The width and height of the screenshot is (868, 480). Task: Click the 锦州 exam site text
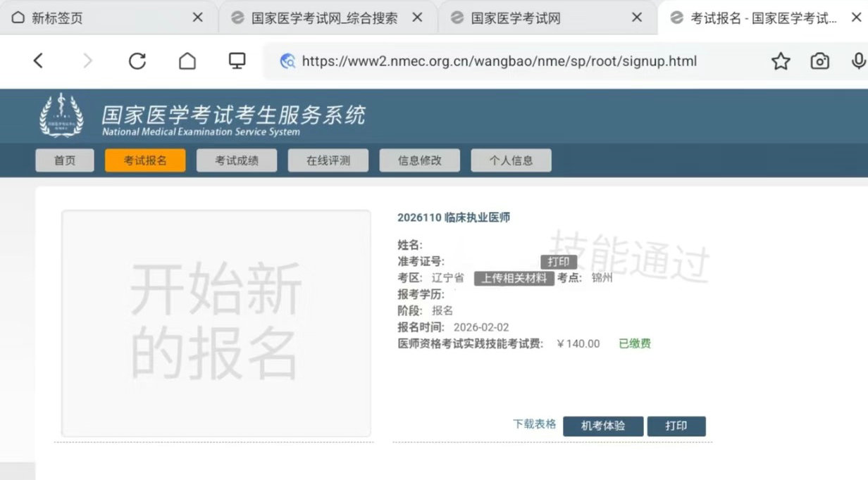pyautogui.click(x=602, y=277)
